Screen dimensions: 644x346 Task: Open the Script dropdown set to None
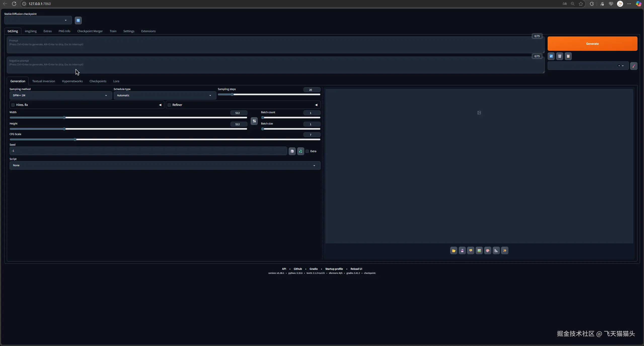[x=165, y=165]
